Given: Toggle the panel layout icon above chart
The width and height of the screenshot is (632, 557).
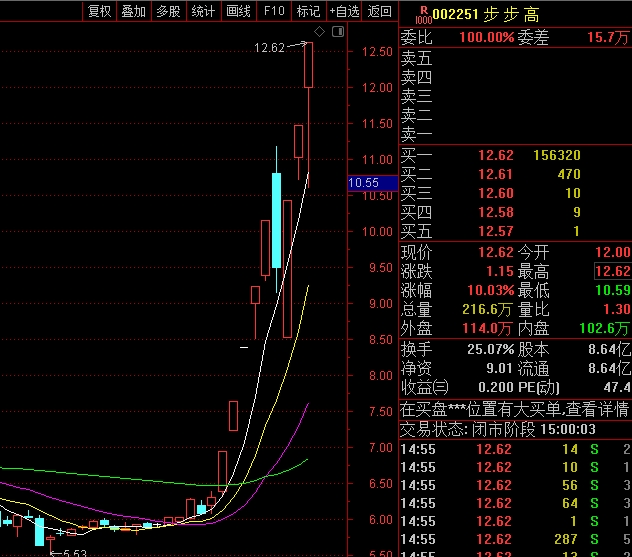Looking at the screenshot, I should (338, 31).
